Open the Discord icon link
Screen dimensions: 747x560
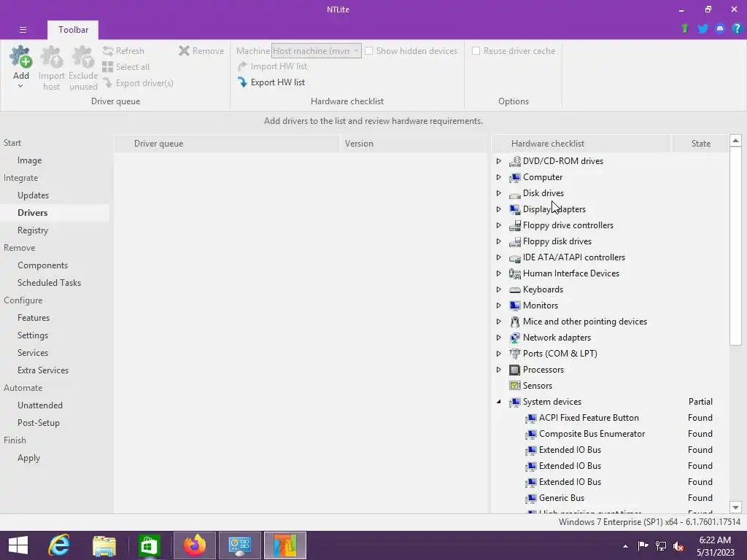[x=720, y=28]
